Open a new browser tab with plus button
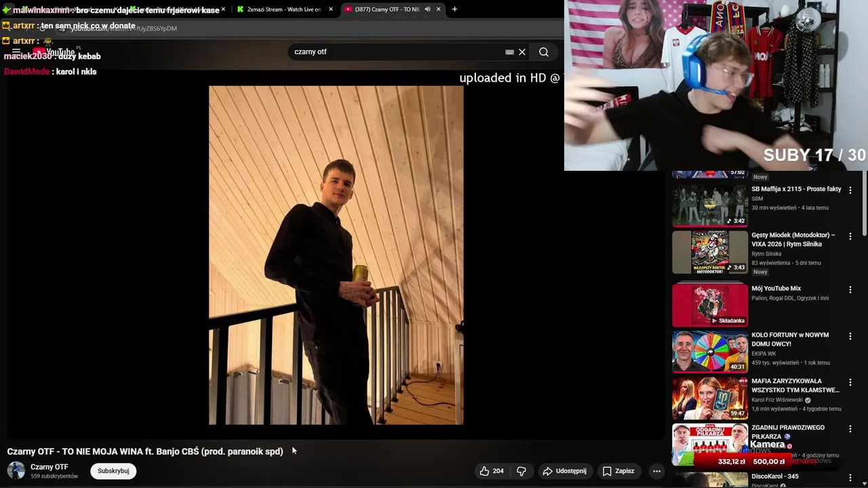The image size is (868, 488). click(x=454, y=9)
